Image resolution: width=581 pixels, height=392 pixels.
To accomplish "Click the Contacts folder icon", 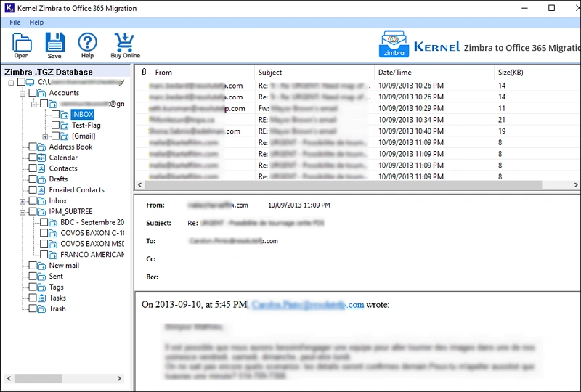I will point(41,168).
